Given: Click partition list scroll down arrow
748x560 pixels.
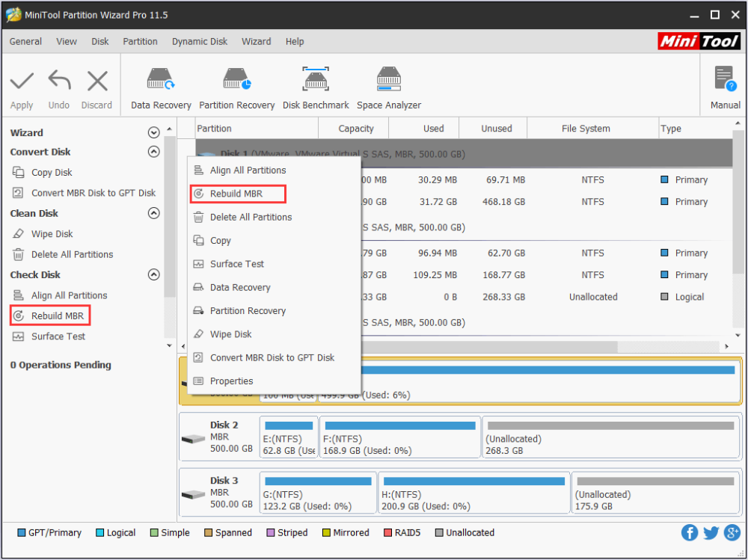Looking at the screenshot, I should pyautogui.click(x=738, y=336).
